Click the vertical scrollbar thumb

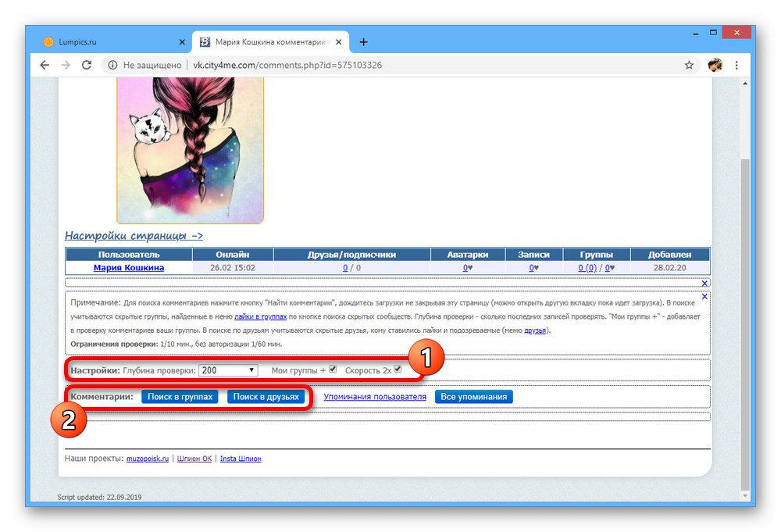click(x=744, y=323)
